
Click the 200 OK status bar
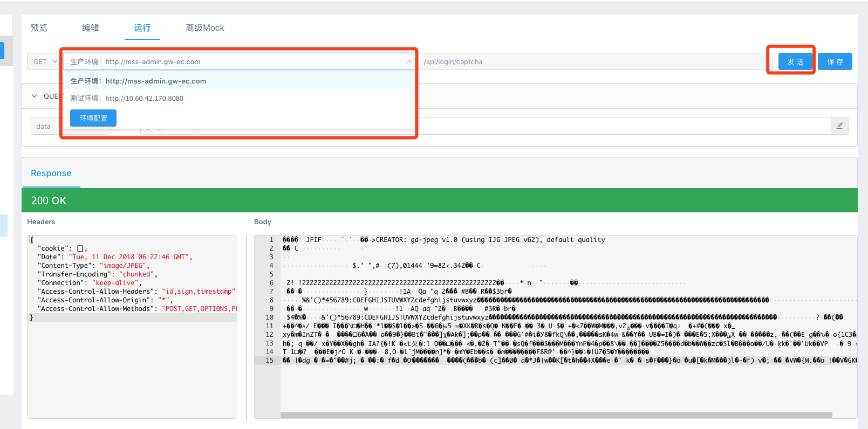tap(440, 200)
